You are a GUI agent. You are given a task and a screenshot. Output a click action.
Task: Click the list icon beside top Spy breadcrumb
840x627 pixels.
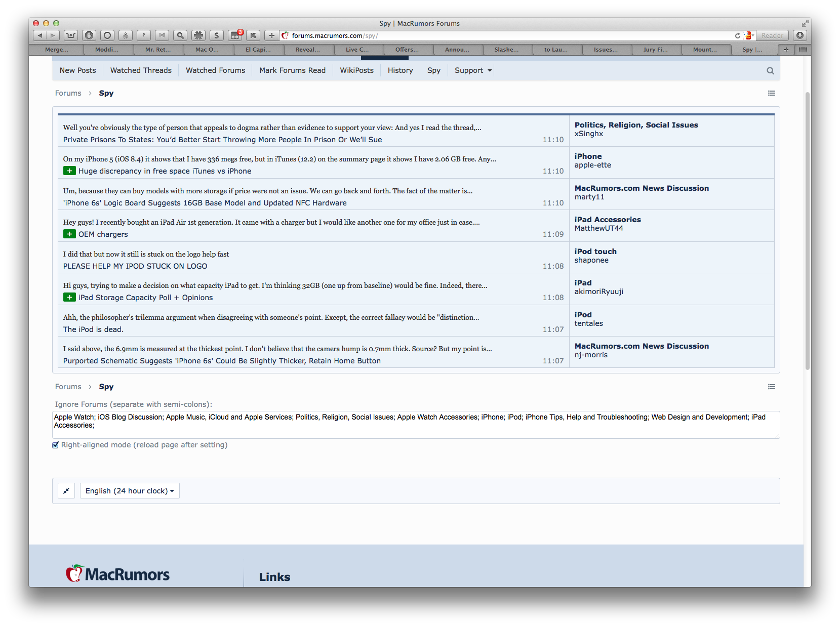[x=772, y=93]
